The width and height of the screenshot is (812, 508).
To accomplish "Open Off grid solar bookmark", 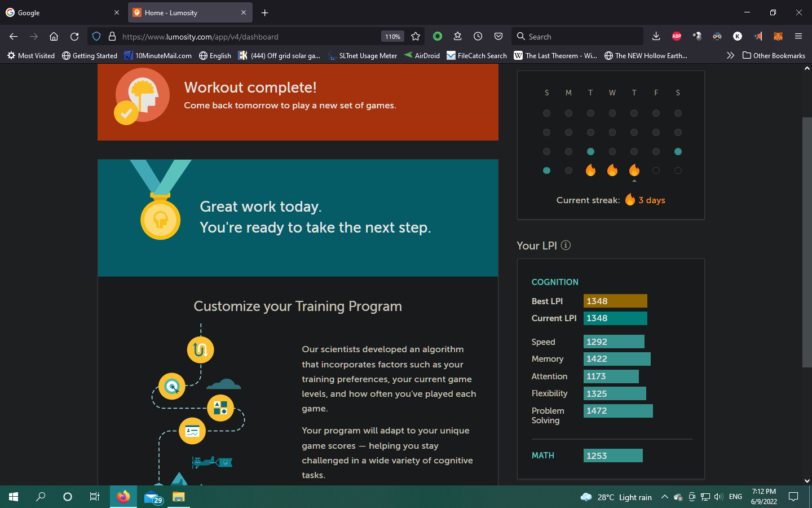I will pos(279,55).
